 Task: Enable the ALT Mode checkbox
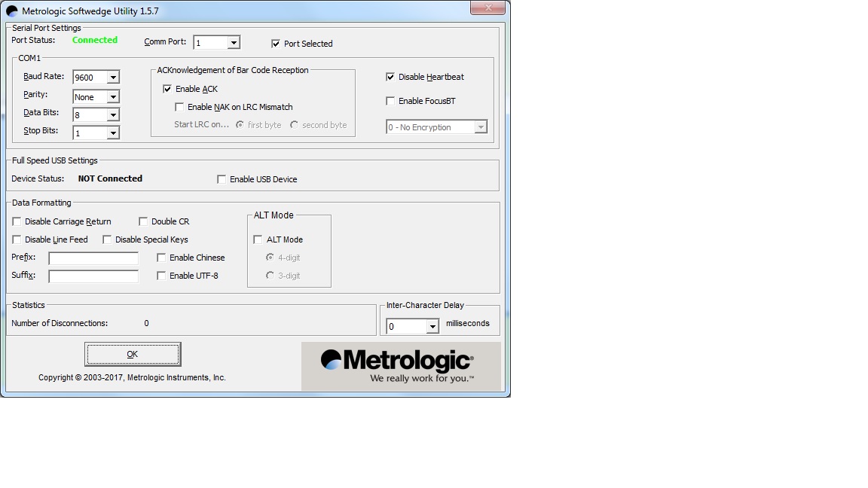(x=258, y=239)
